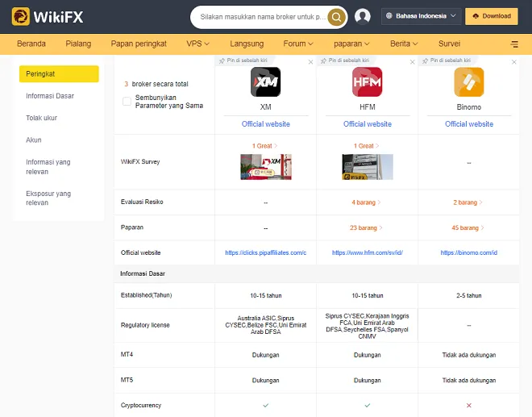Open HFM's Official website link

(368, 124)
